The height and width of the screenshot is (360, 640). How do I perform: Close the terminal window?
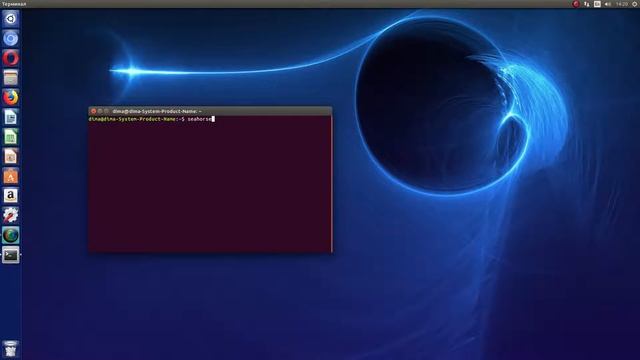tap(93, 111)
